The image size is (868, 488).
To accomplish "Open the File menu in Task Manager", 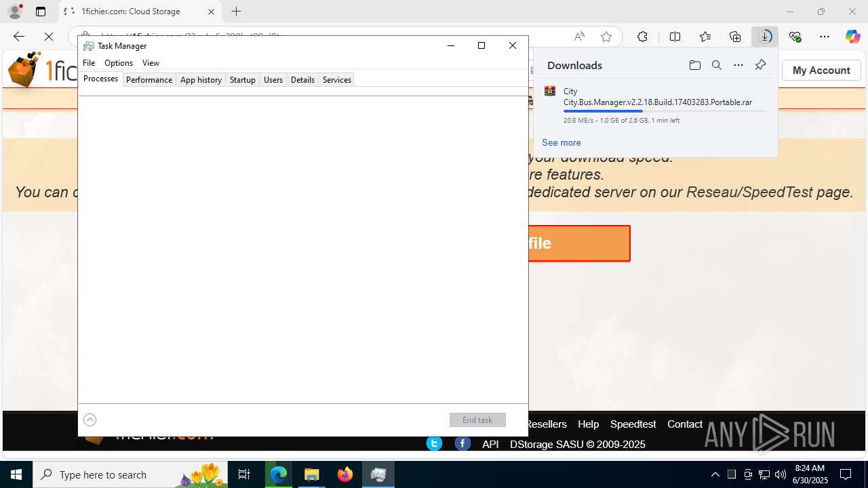I will pos(89,62).
